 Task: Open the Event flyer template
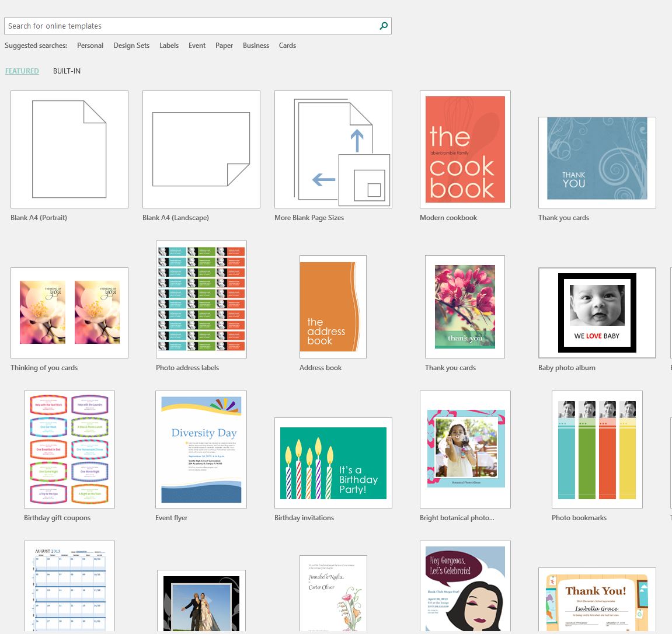click(x=201, y=448)
